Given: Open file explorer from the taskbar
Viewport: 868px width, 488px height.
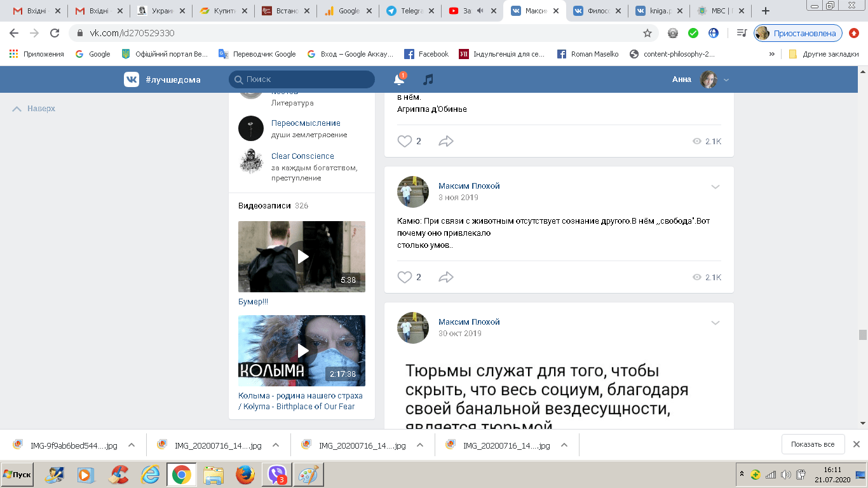Looking at the screenshot, I should [214, 475].
